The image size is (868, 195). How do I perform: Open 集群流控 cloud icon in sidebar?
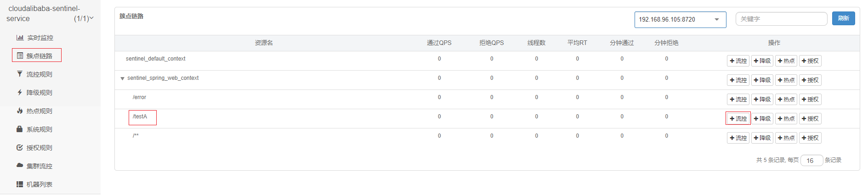(20, 165)
